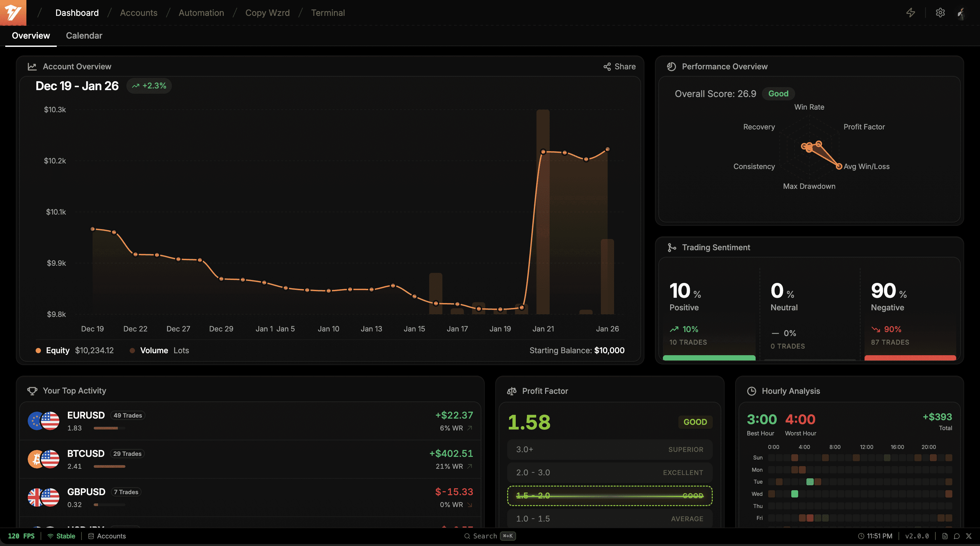Select the 2.0 - 3.0 EXCELLENT profit factor row

609,473
